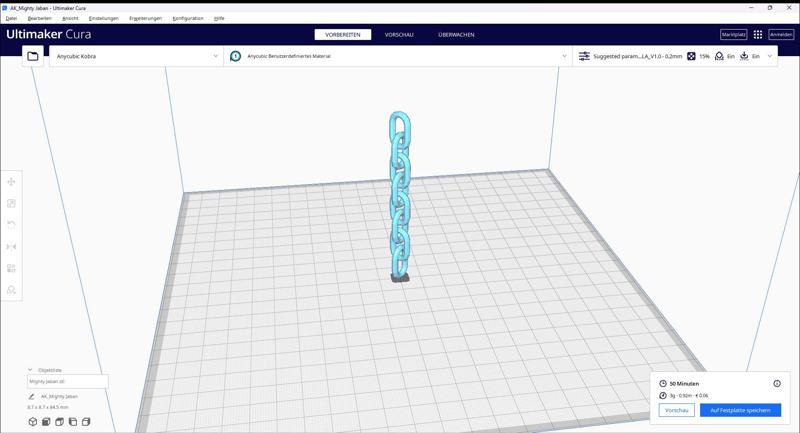Select the blue chain model on build plate
The height and width of the screenshot is (433, 800).
tap(400, 196)
